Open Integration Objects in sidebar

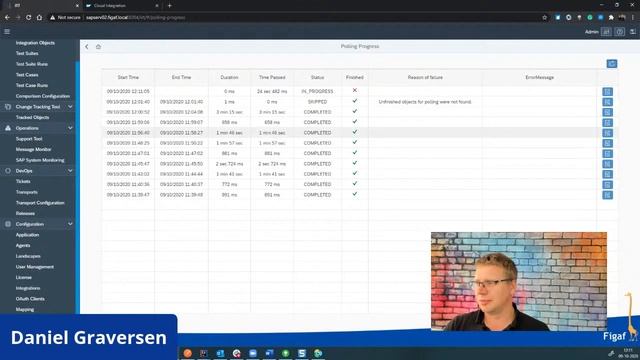(x=35, y=43)
